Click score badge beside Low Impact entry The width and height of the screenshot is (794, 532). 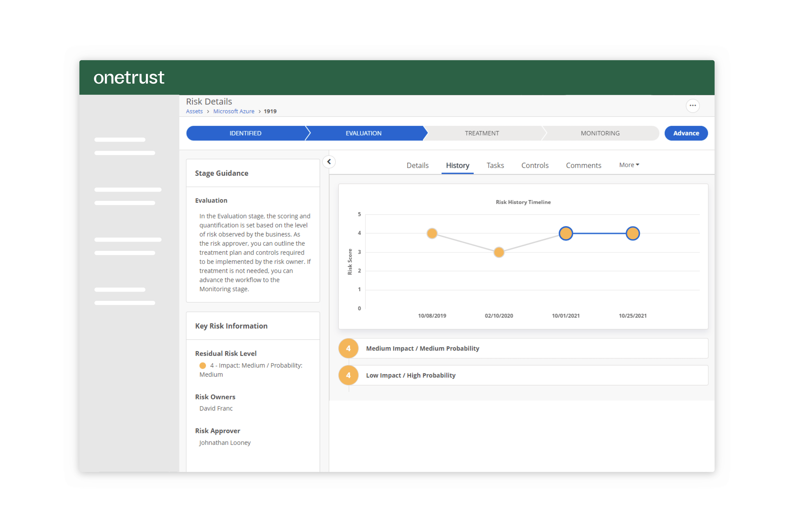348,375
